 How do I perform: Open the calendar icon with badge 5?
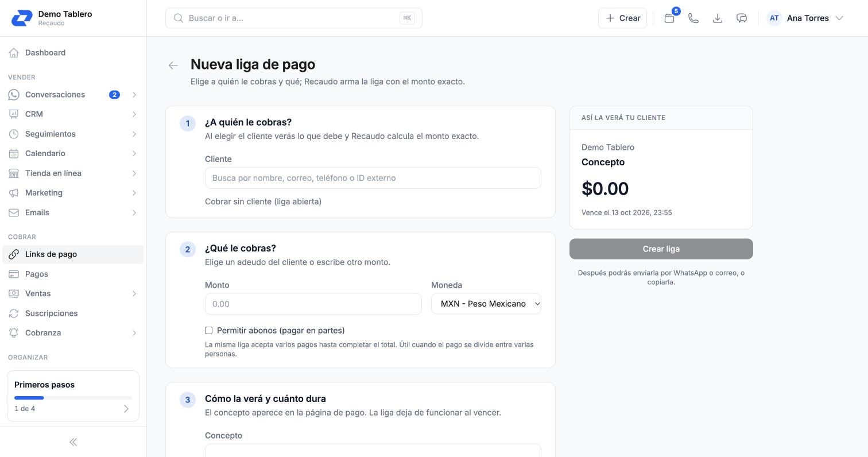click(x=669, y=18)
